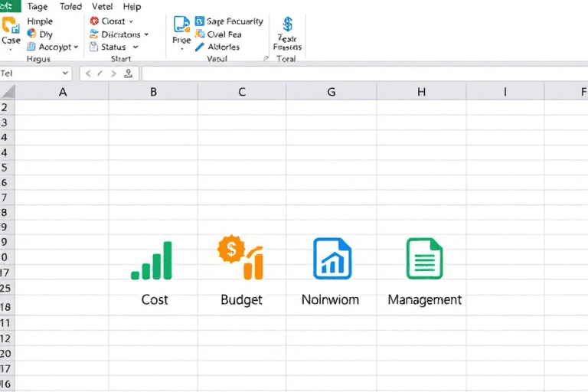The width and height of the screenshot is (588, 392).
Task: Select the Ovel Fea ribbon icon
Action: click(x=200, y=34)
